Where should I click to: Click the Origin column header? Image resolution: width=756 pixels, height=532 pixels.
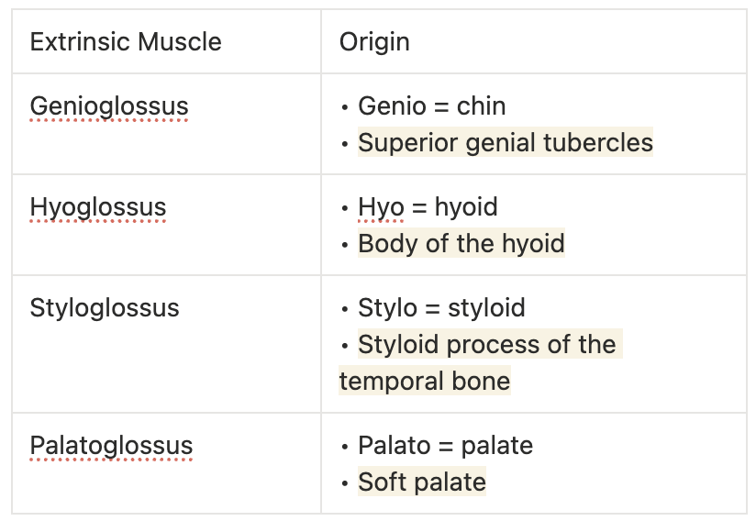pyautogui.click(x=374, y=42)
